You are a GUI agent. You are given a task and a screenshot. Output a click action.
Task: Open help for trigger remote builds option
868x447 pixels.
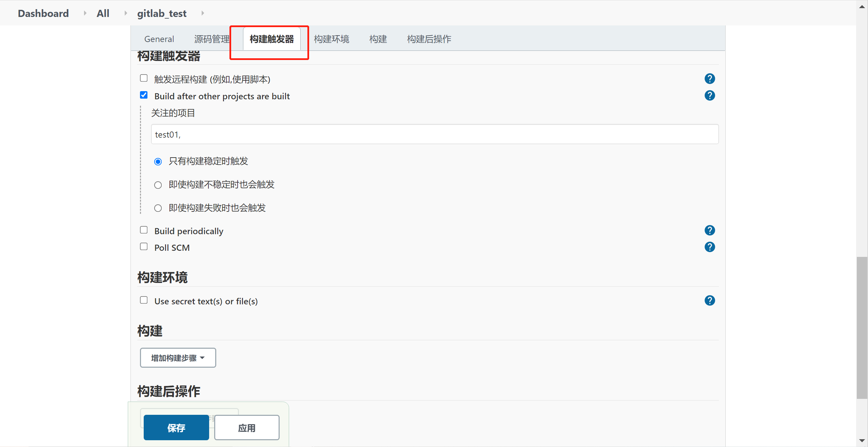click(x=709, y=79)
